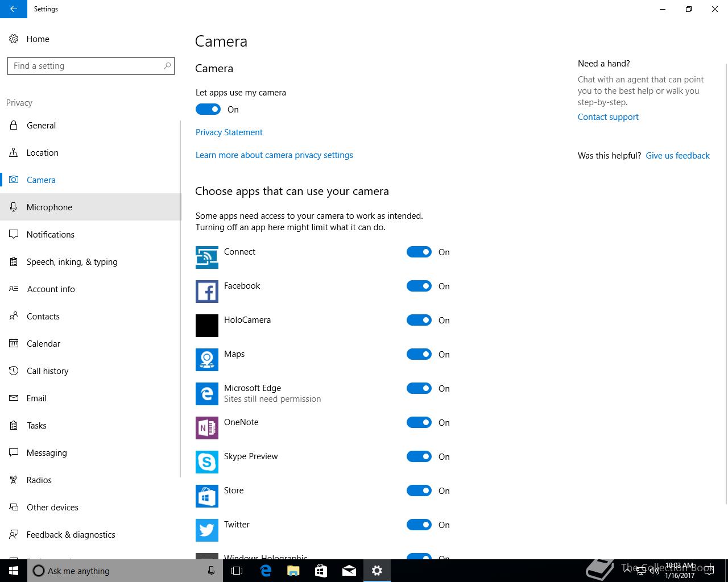Click Give us feedback link
Image resolution: width=728 pixels, height=582 pixels.
click(x=677, y=156)
